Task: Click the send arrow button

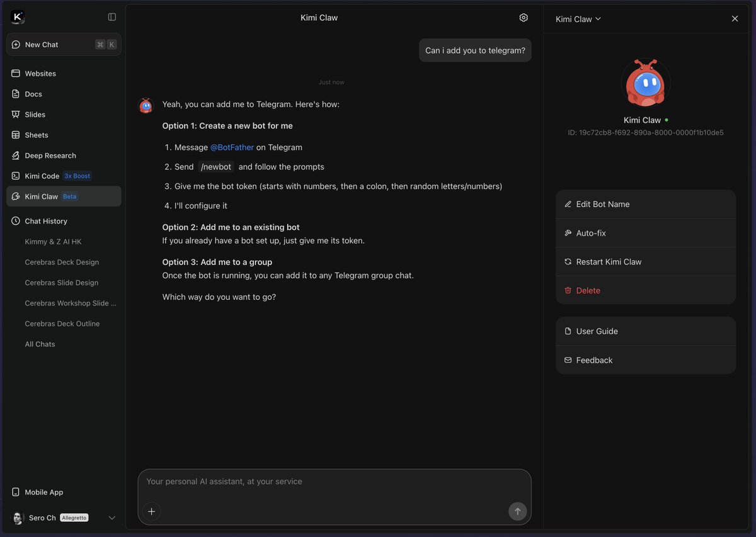Action: point(518,511)
